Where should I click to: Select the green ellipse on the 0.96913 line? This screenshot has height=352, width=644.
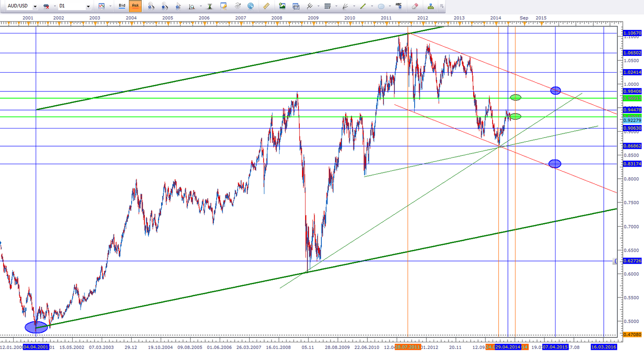pyautogui.click(x=515, y=97)
